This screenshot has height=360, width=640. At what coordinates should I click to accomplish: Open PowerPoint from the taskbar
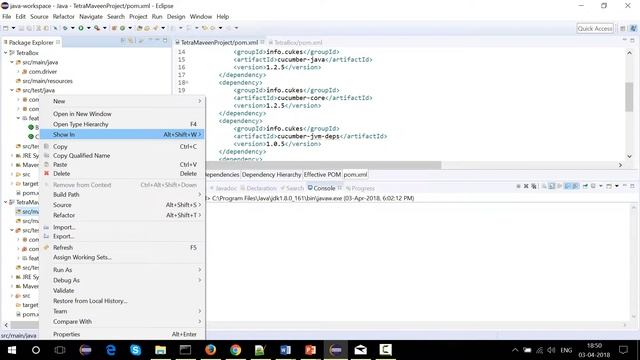click(x=310, y=350)
